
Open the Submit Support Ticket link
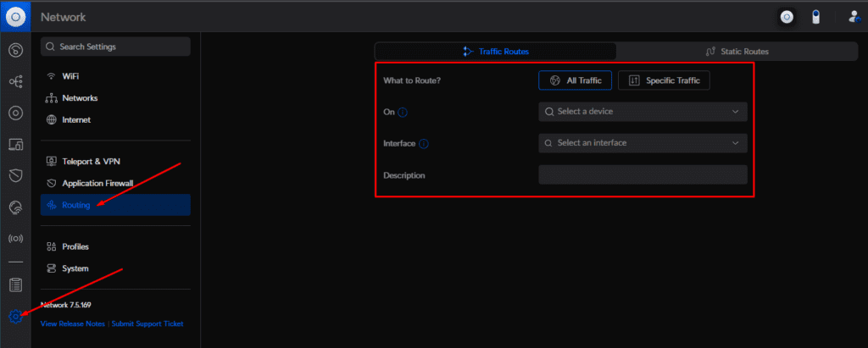(147, 323)
